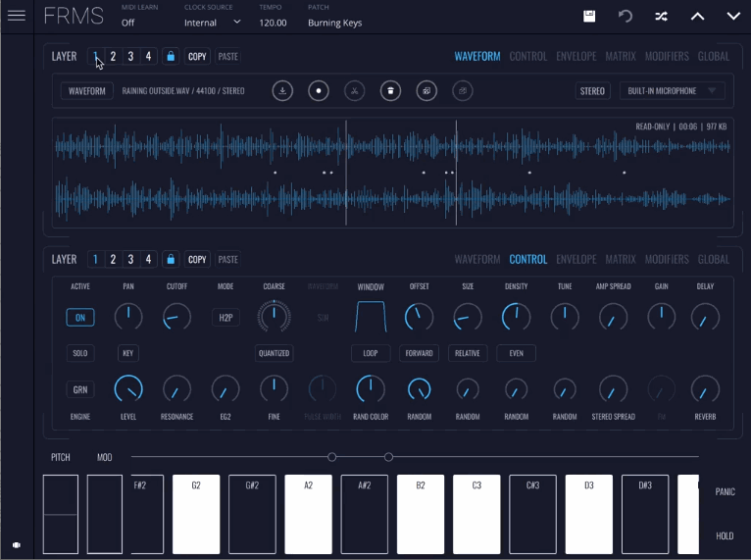Click the icon at the bottom of the left sidebar
Image resolution: width=751 pixels, height=560 pixels.
[17, 545]
